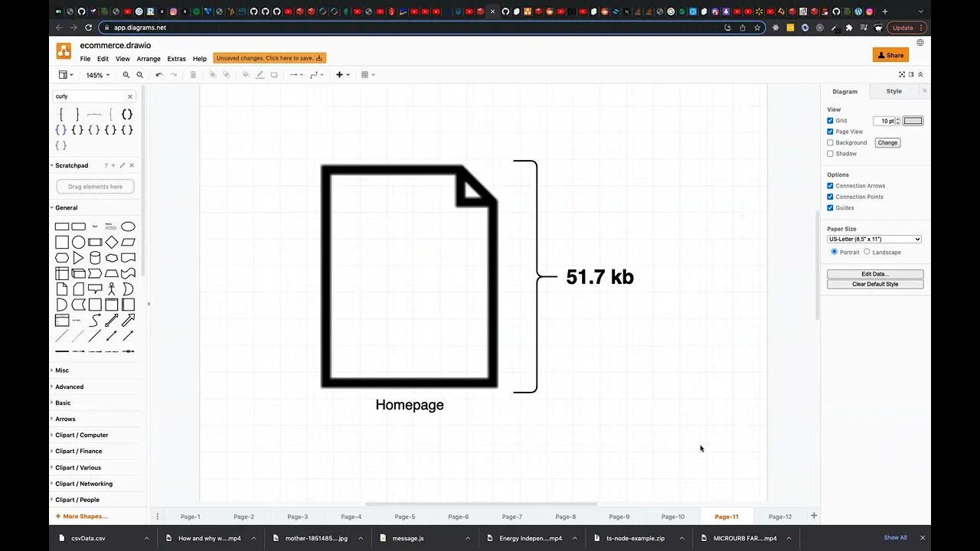
Task: Toggle the Guides checkbox
Action: (x=830, y=208)
